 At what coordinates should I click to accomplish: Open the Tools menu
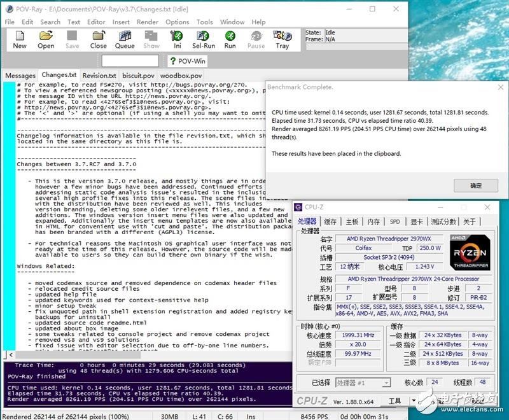[204, 22]
